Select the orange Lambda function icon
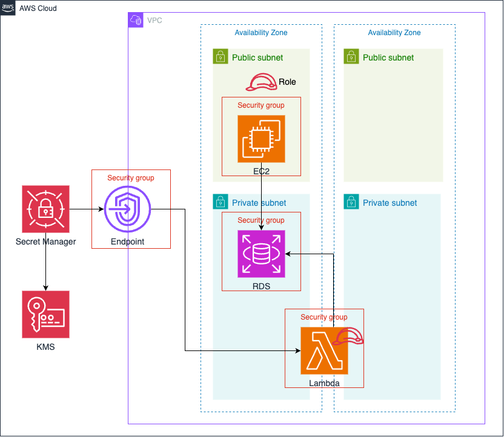 323,351
